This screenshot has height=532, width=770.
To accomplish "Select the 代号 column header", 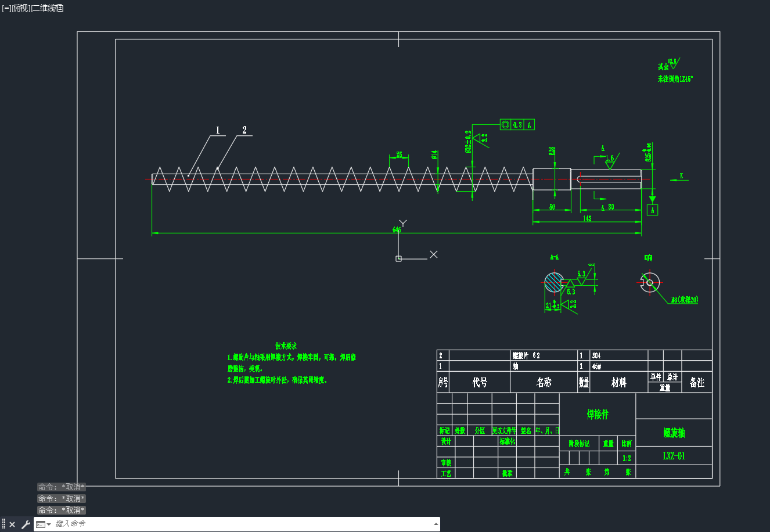I will click(480, 383).
